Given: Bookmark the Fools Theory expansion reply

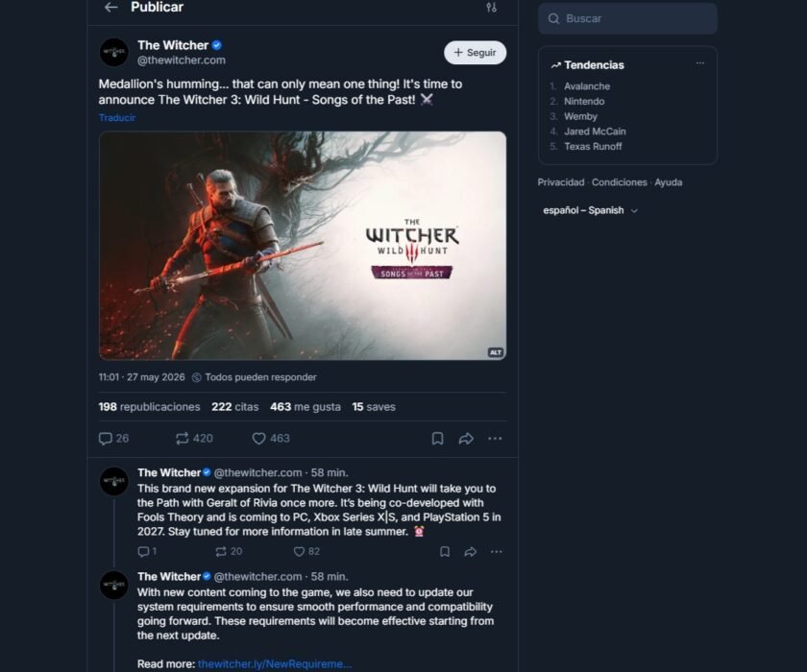Looking at the screenshot, I should click(x=445, y=552).
